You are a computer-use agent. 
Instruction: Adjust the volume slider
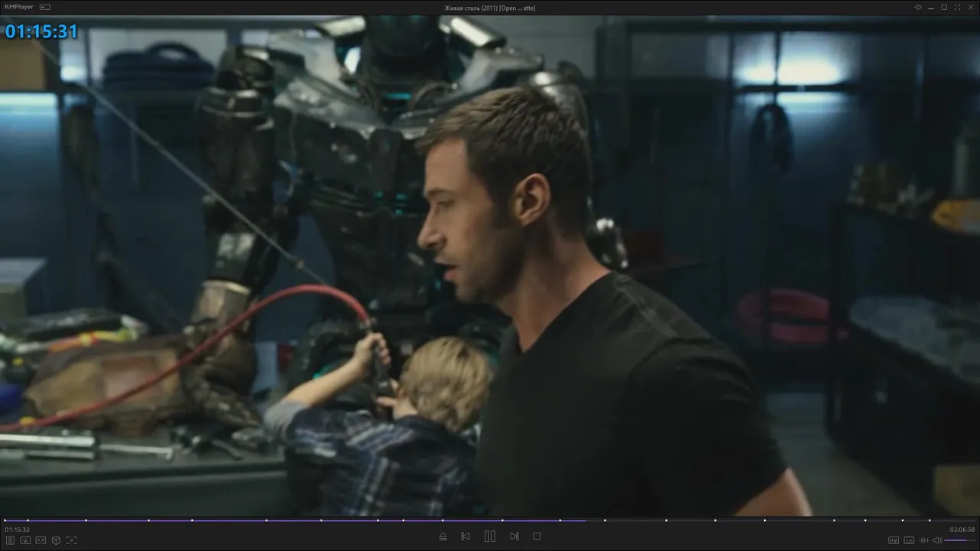coord(960,540)
